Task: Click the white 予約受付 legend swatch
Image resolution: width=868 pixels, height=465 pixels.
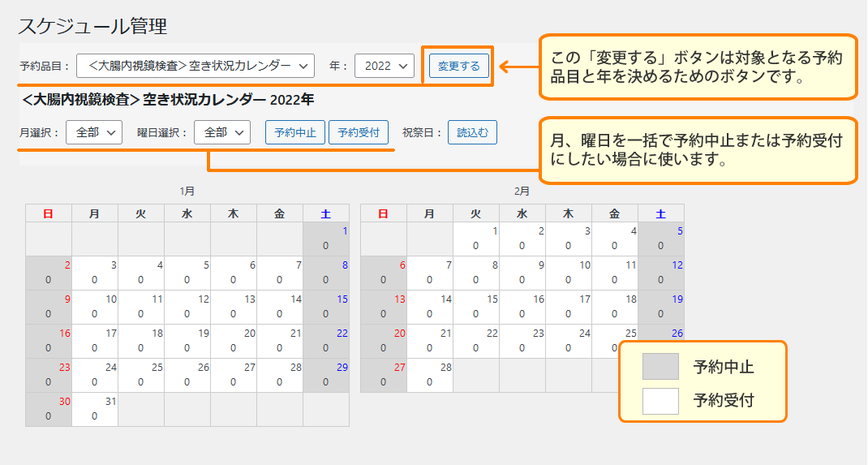Action: [660, 401]
